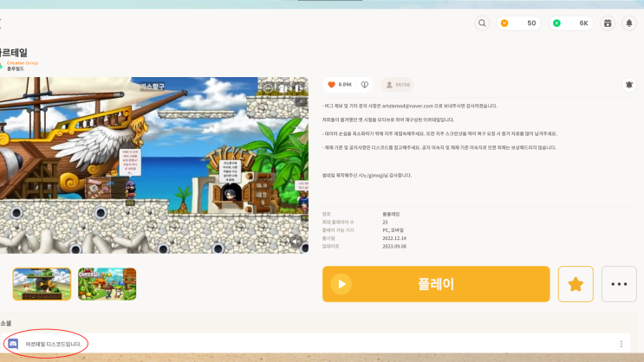644x362 pixels.
Task: Open the Creator Group profile link
Action: (x=23, y=63)
